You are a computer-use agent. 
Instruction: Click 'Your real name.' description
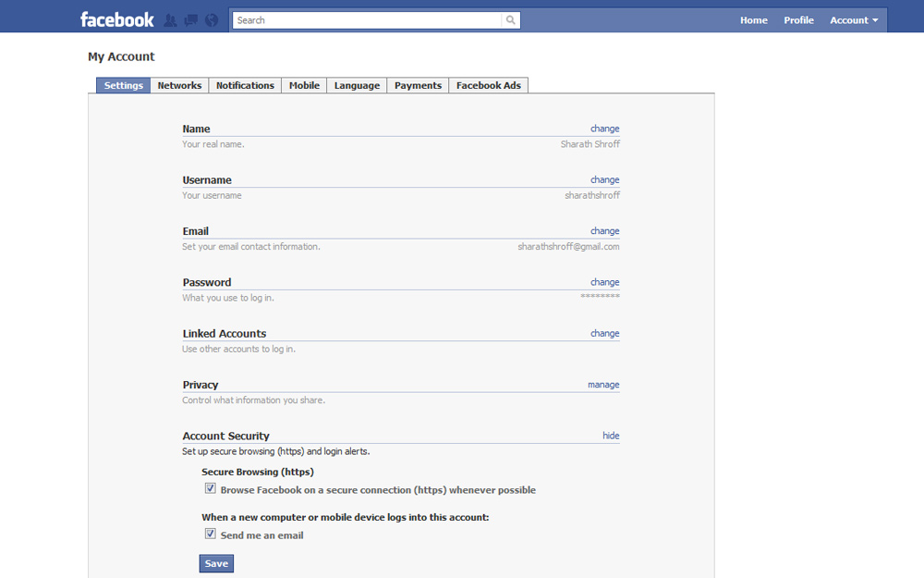pos(213,144)
